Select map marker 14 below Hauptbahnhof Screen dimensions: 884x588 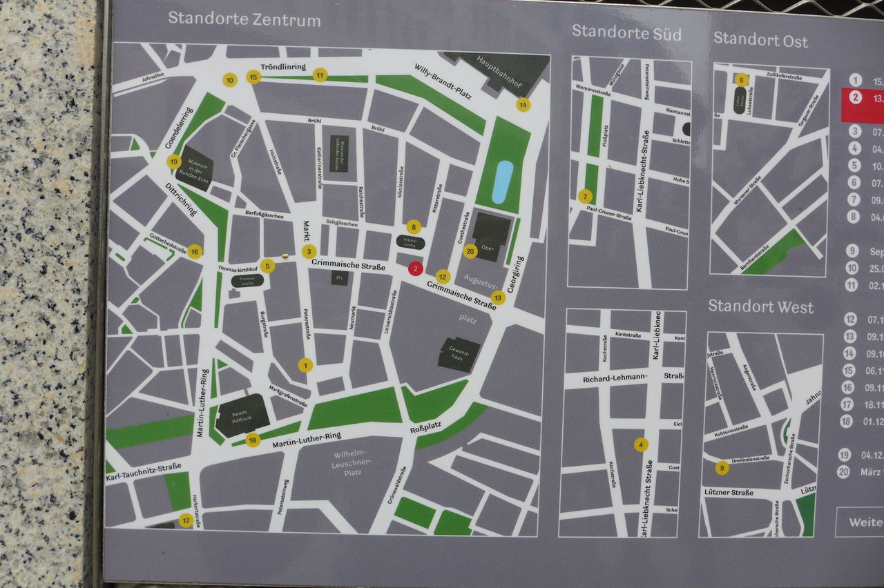click(x=523, y=105)
